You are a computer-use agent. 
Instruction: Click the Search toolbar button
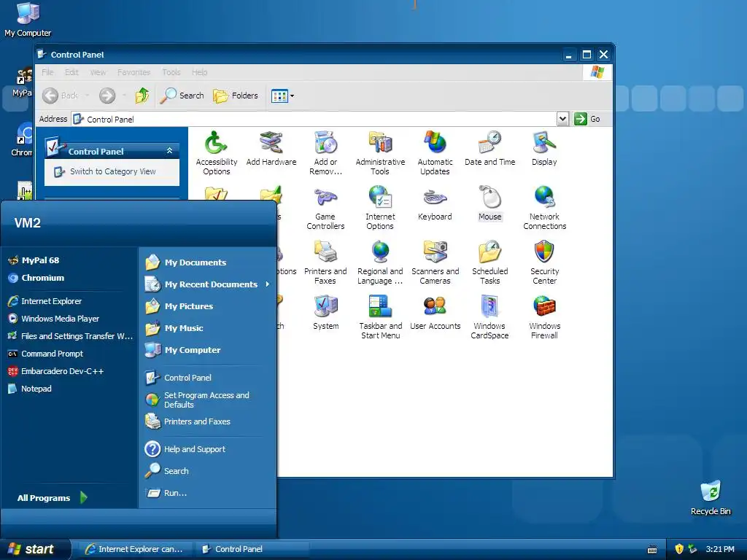[182, 96]
